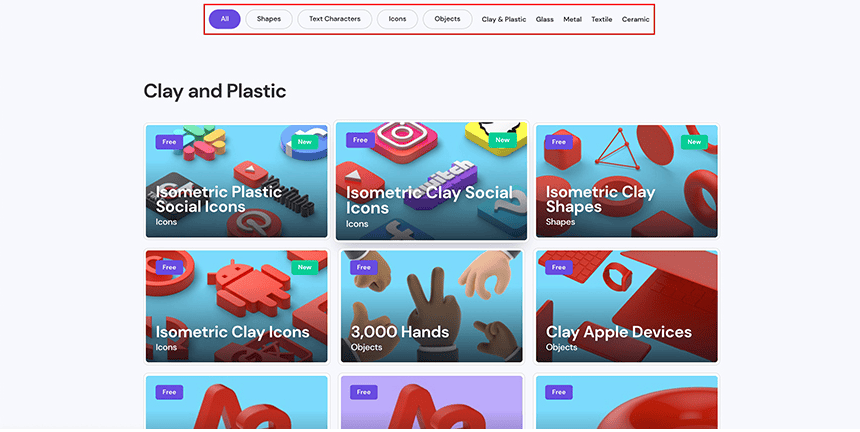Open the Clay Apple Devices pack

click(x=626, y=306)
